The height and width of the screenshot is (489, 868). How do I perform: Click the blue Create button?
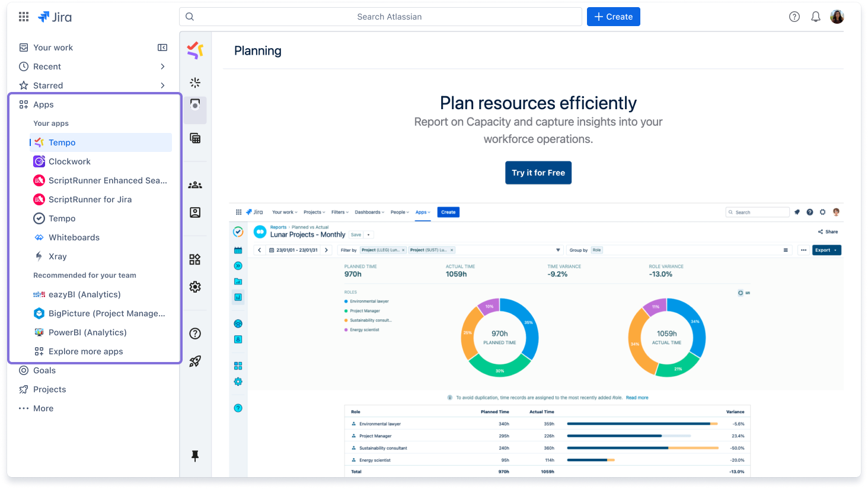pos(614,17)
